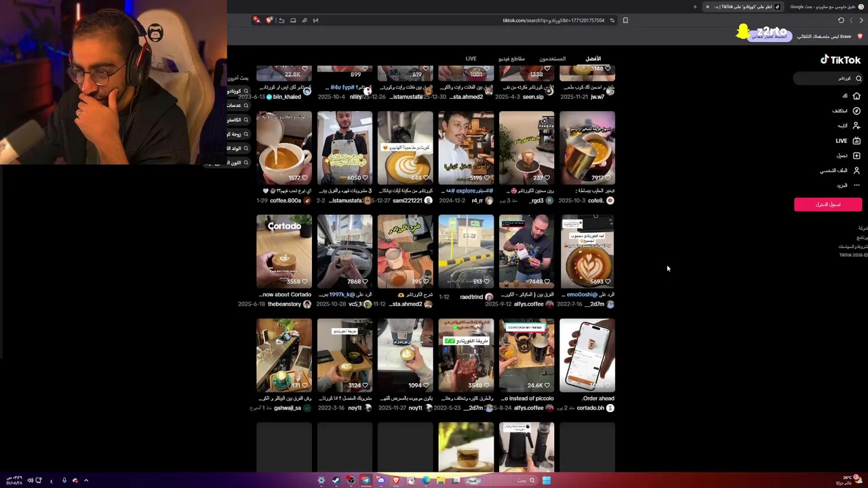The width and height of the screenshot is (868, 488).
Task: Click the Windows taskbar search box
Action: 500,481
